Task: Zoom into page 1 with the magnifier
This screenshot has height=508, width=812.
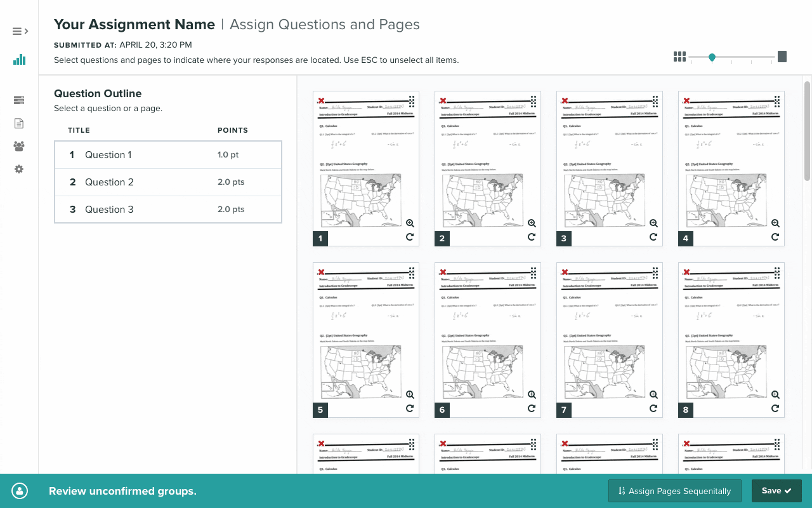Action: coord(410,223)
